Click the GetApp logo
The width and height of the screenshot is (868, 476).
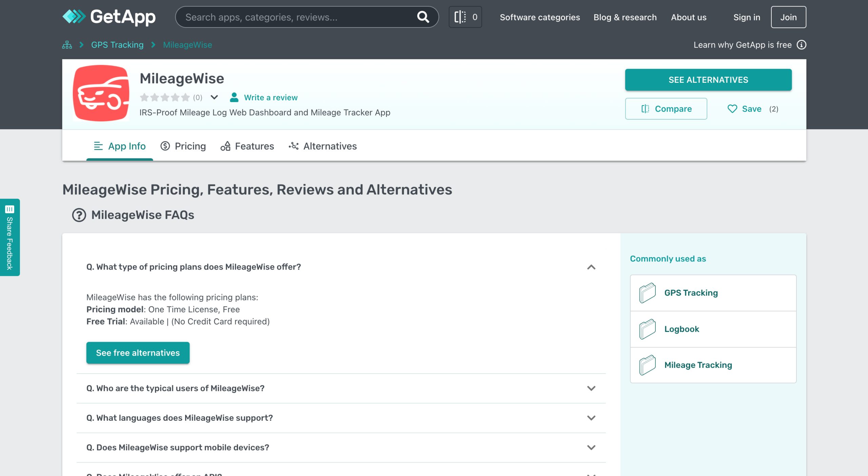pos(109,17)
